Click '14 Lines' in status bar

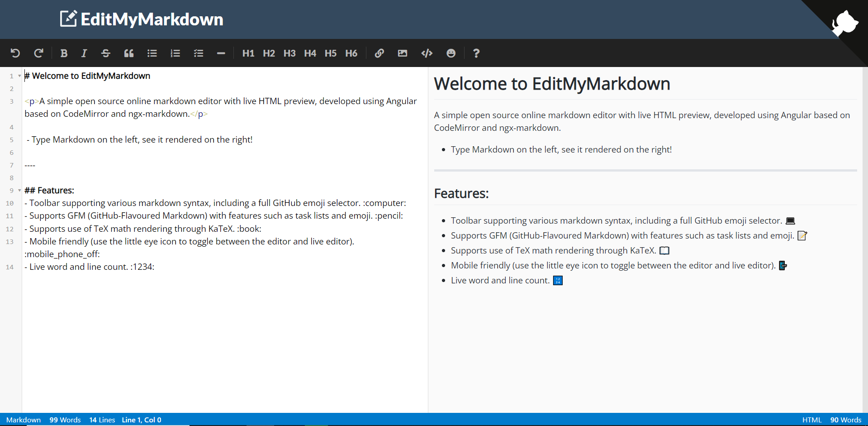[102, 420]
